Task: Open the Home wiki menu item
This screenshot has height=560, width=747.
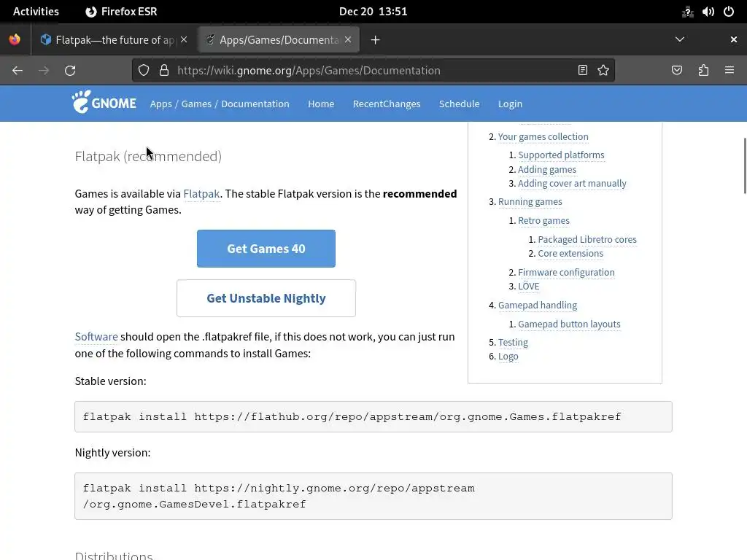Action: pyautogui.click(x=321, y=104)
